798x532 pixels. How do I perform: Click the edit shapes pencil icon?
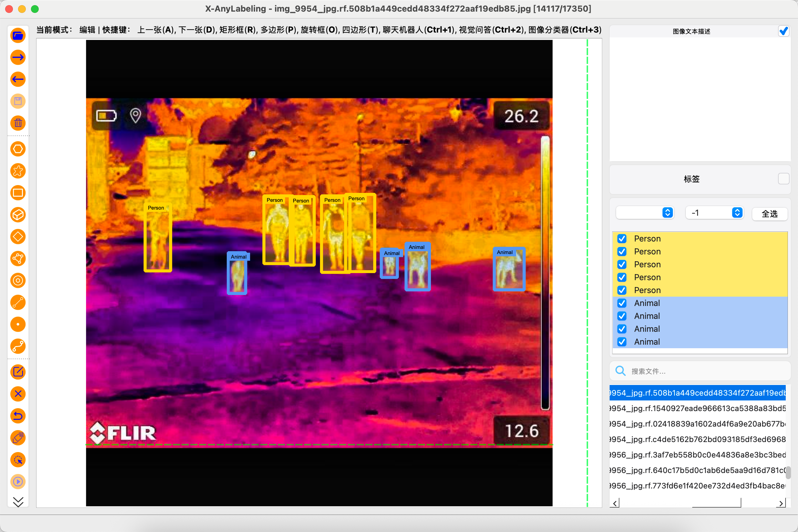tap(18, 372)
